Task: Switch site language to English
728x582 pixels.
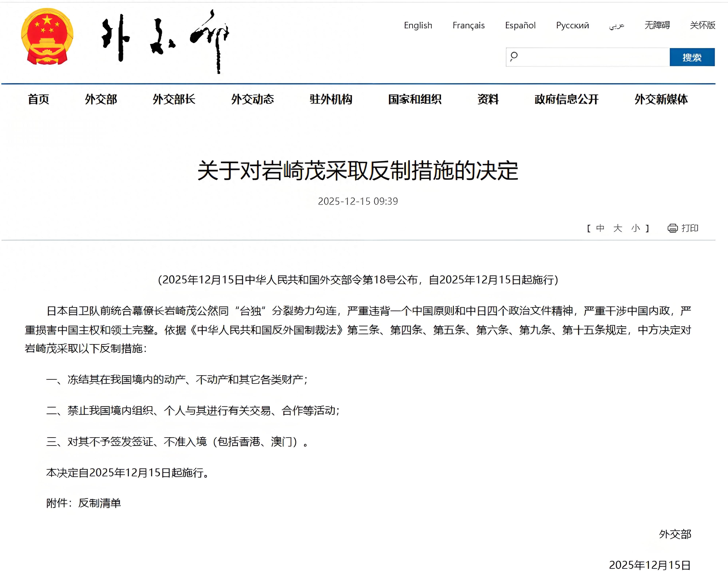Action: click(418, 25)
